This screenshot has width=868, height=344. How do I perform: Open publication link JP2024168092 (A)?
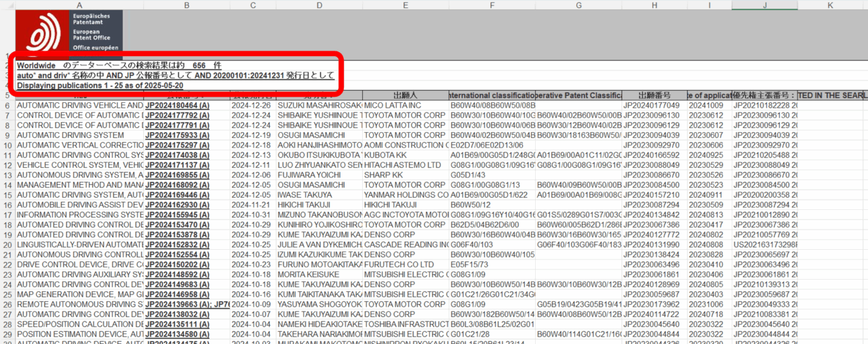pyautogui.click(x=178, y=185)
